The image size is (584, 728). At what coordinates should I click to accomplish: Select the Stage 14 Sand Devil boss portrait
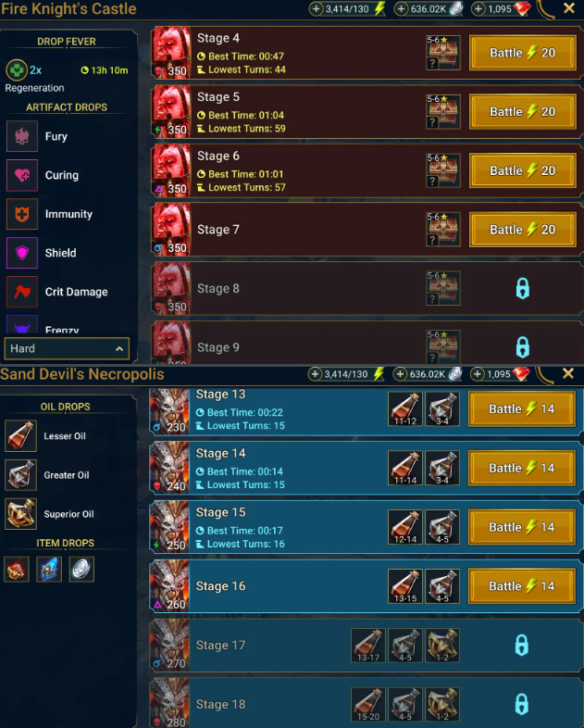click(x=170, y=467)
